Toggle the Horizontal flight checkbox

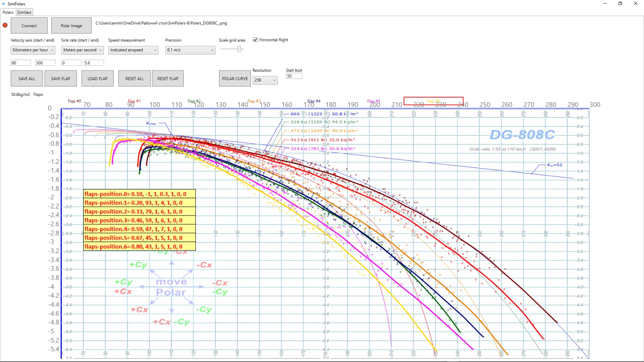(255, 40)
